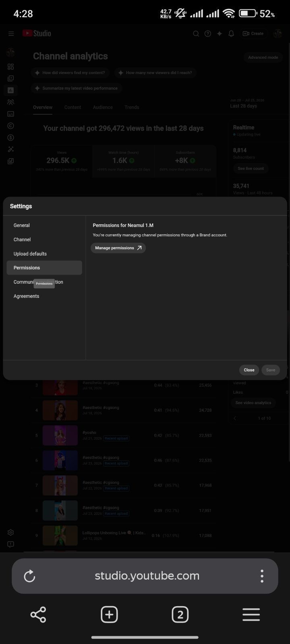The height and width of the screenshot is (644, 290).
Task: Select the Watch time 1.6K metric card
Action: [123, 161]
